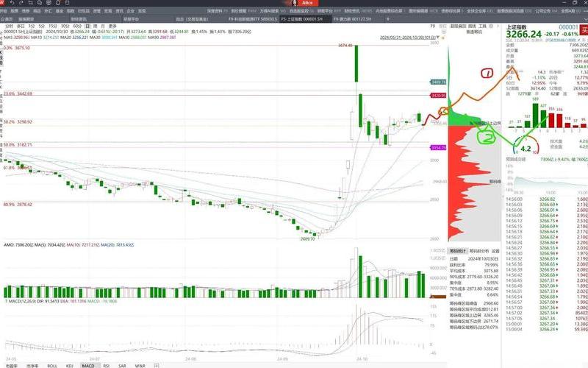Image resolution: width=588 pixels, height=368 pixels.
Task: Click the 股票 menu item
Action: 14,11
